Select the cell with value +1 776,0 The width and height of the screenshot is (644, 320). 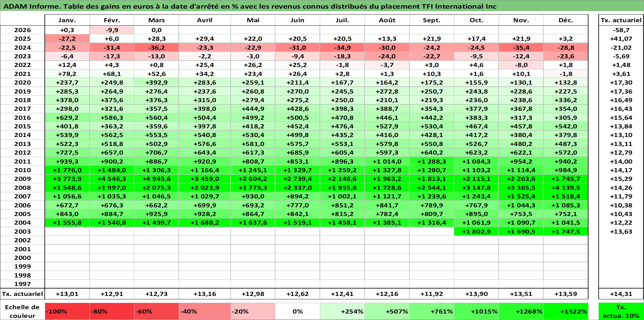tap(67, 170)
